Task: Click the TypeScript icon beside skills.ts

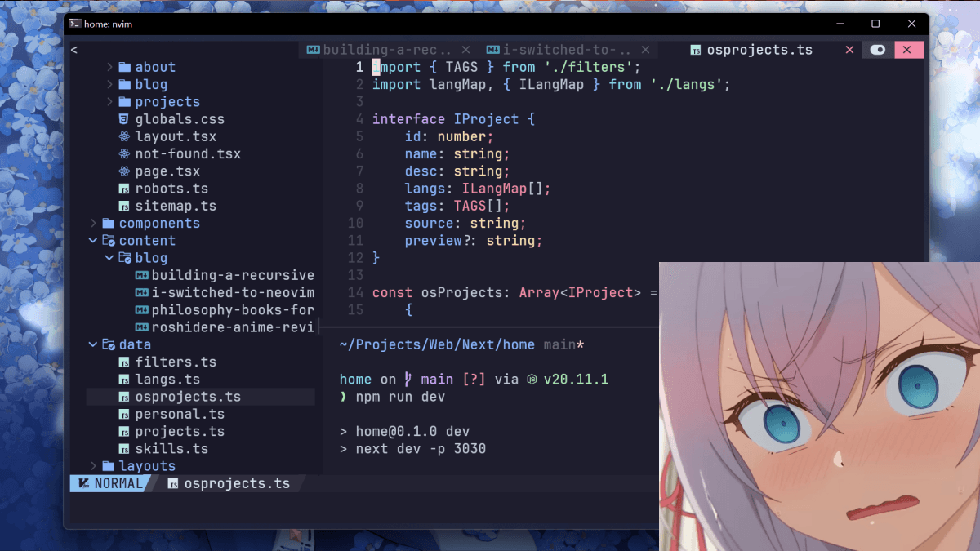Action: click(124, 449)
